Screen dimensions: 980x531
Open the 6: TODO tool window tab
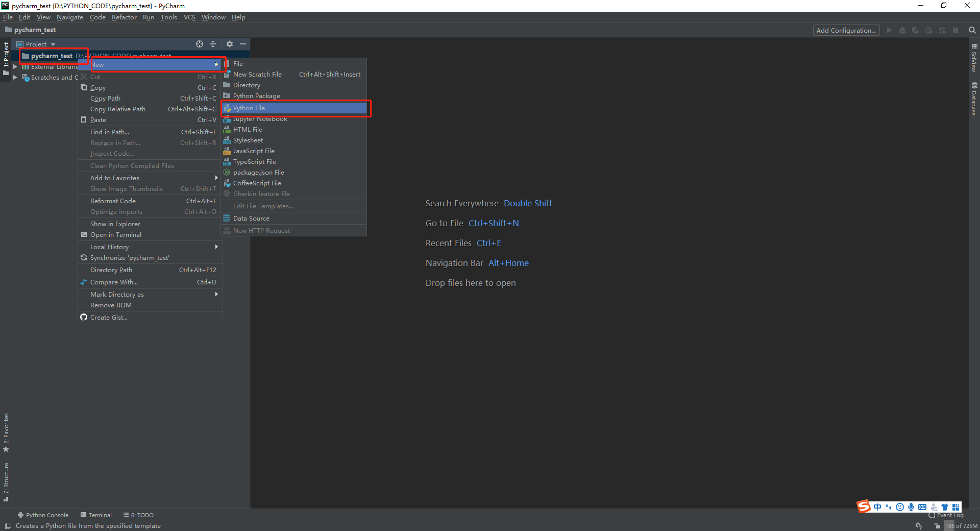coord(138,515)
